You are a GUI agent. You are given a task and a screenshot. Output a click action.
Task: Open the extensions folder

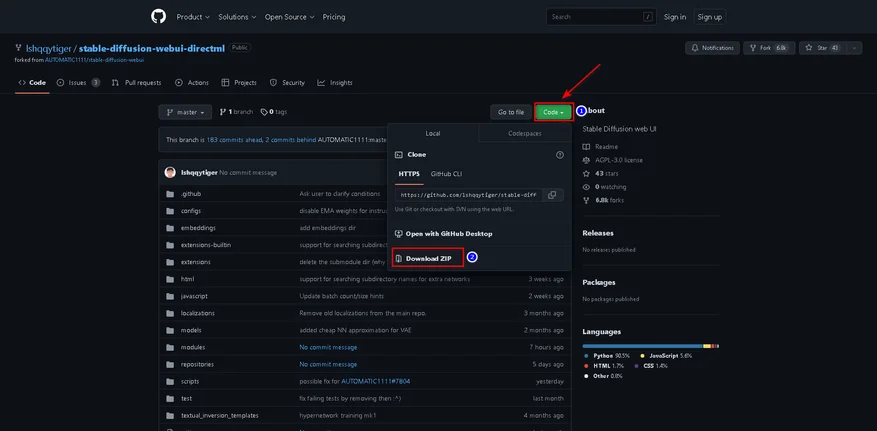point(196,262)
